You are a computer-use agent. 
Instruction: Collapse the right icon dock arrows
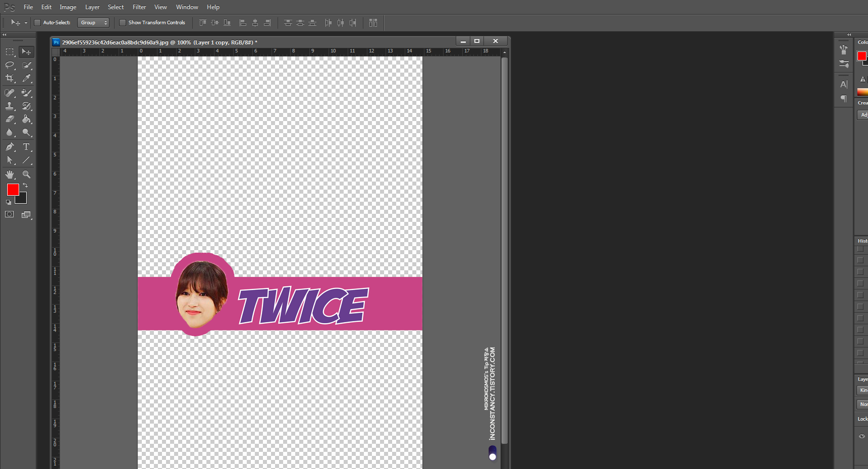point(849,35)
